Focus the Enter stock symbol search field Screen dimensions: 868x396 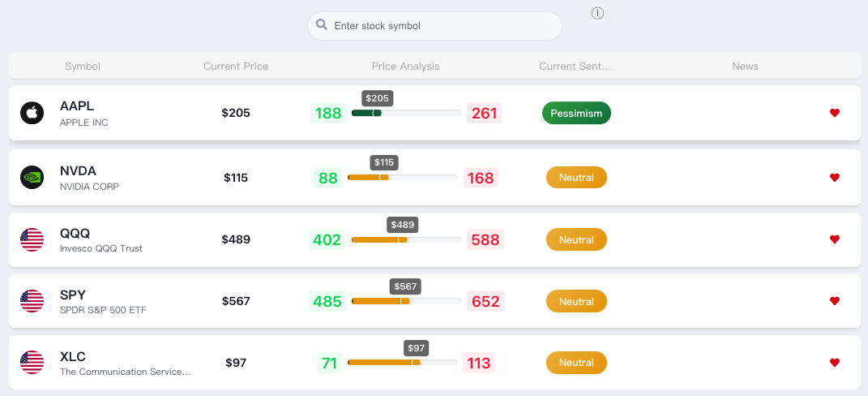[434, 25]
